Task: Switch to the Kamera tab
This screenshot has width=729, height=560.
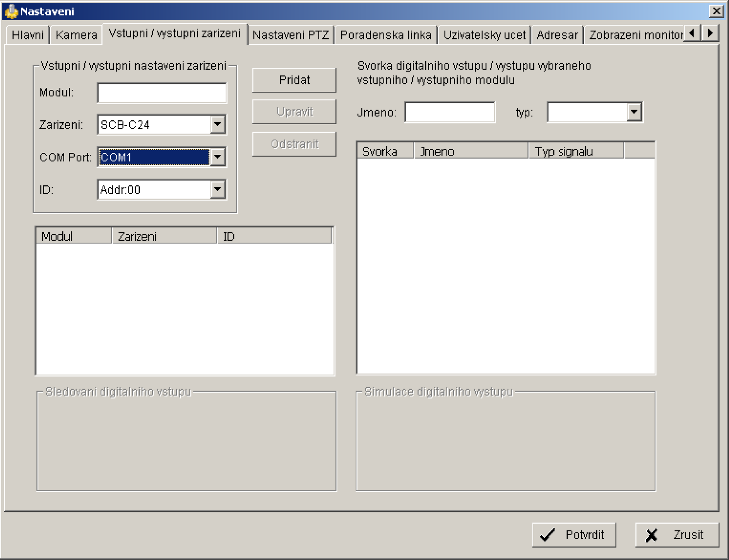Action: 76,35
